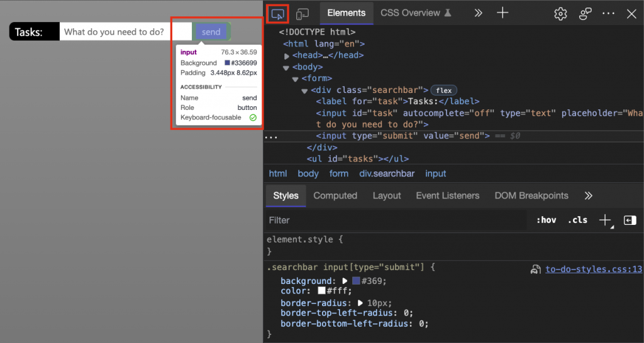
Task: Click the CSS Overview experimental flask icon
Action: point(448,13)
